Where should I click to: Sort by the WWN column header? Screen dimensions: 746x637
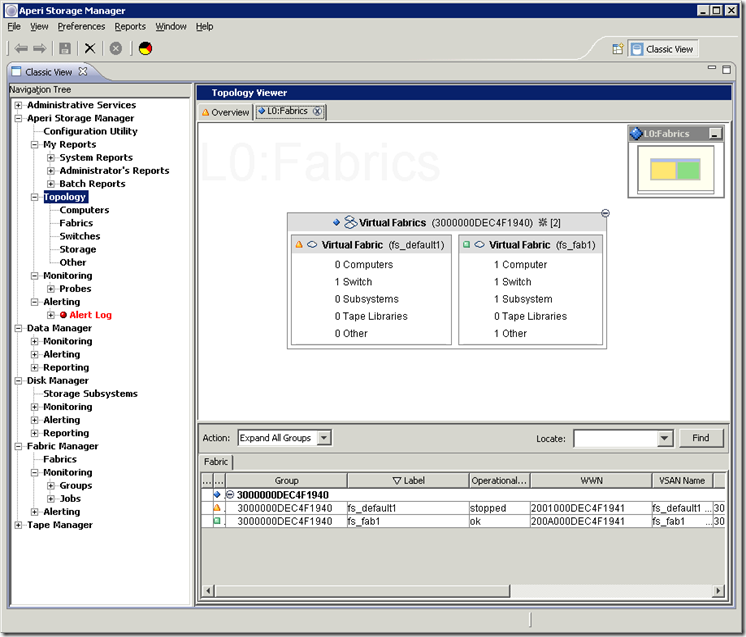click(x=591, y=480)
